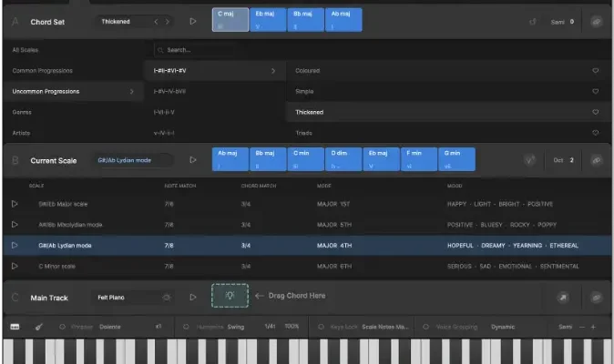Toggle the Phrases power button

click(x=62, y=327)
